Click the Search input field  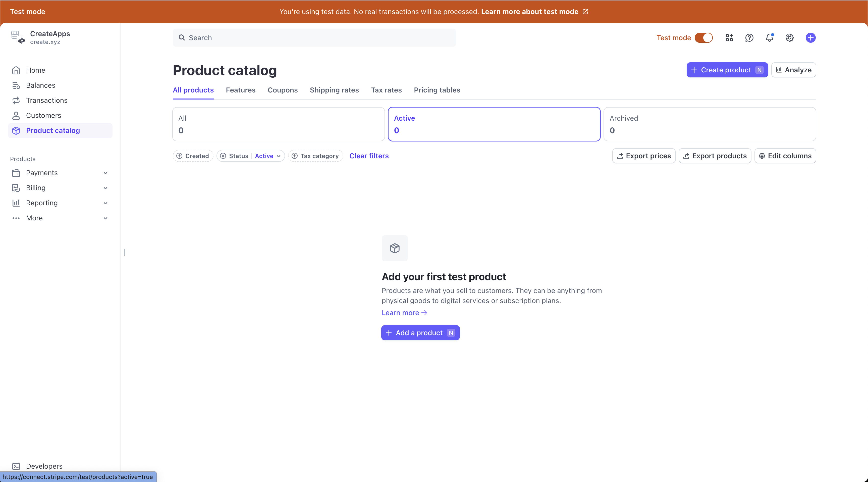coord(314,38)
